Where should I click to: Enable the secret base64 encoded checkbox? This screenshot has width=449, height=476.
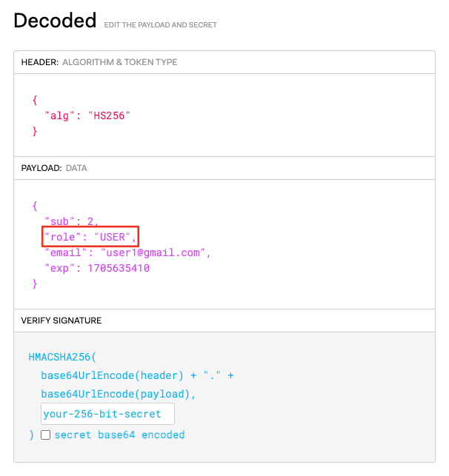point(46,435)
